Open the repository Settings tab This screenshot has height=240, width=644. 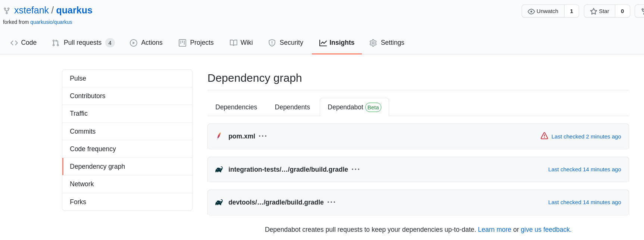tap(387, 43)
